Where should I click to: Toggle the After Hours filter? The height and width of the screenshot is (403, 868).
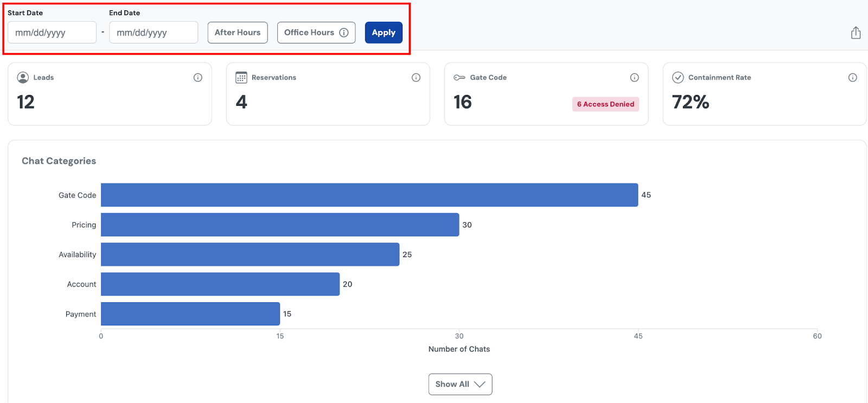(x=238, y=33)
